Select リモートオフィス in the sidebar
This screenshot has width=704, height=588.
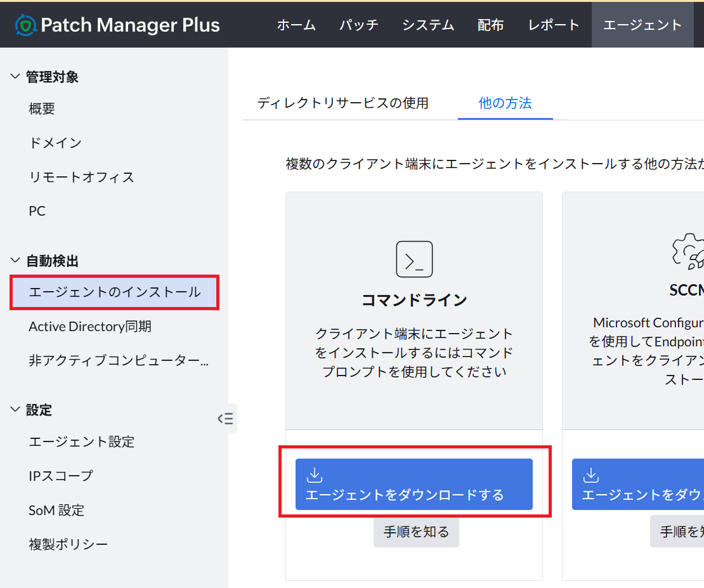tap(82, 177)
